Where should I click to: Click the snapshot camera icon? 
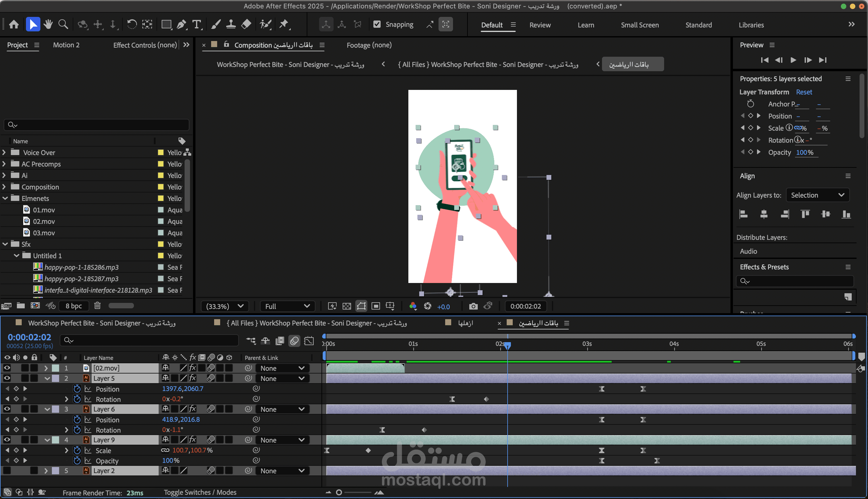click(x=473, y=306)
